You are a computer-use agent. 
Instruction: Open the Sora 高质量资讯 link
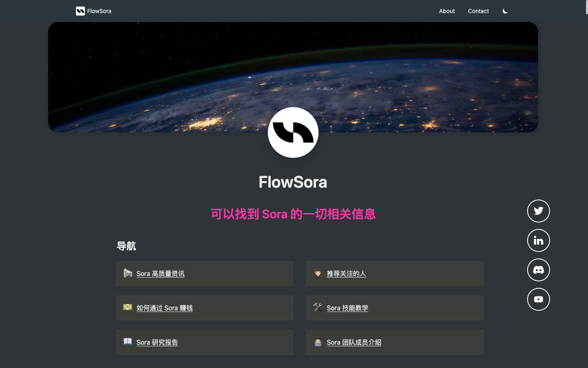(160, 274)
